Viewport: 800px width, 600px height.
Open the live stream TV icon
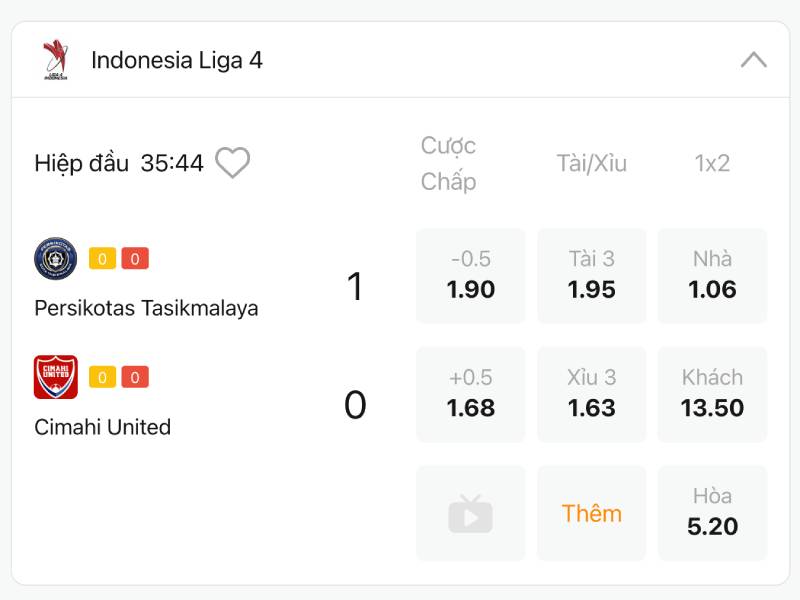pyautogui.click(x=470, y=513)
